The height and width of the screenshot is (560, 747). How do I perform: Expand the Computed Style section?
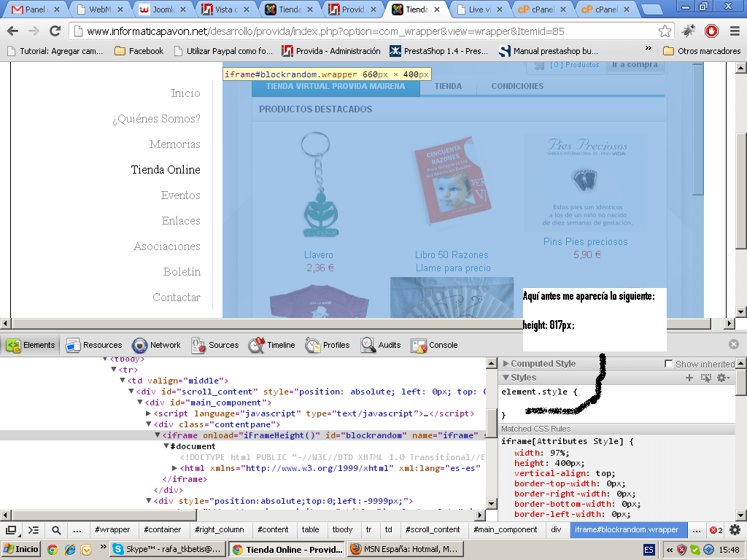(506, 364)
